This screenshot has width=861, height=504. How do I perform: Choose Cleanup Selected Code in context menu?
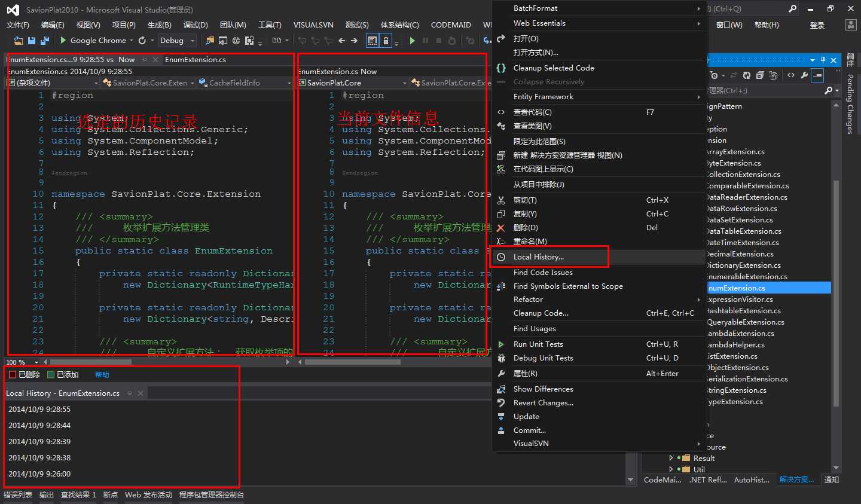[x=598, y=68]
